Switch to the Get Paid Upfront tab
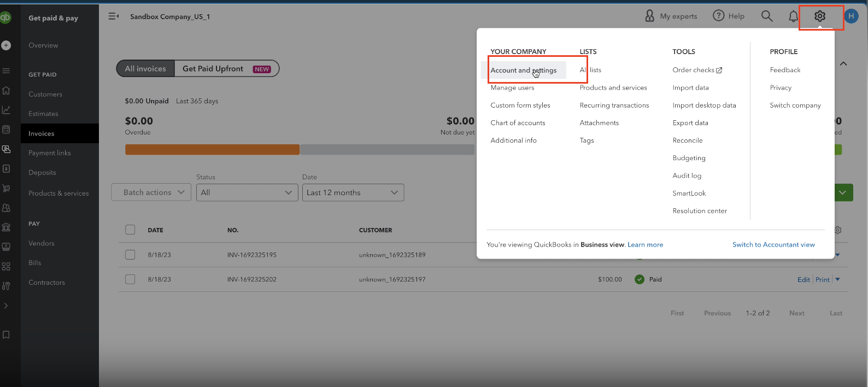 click(x=227, y=69)
